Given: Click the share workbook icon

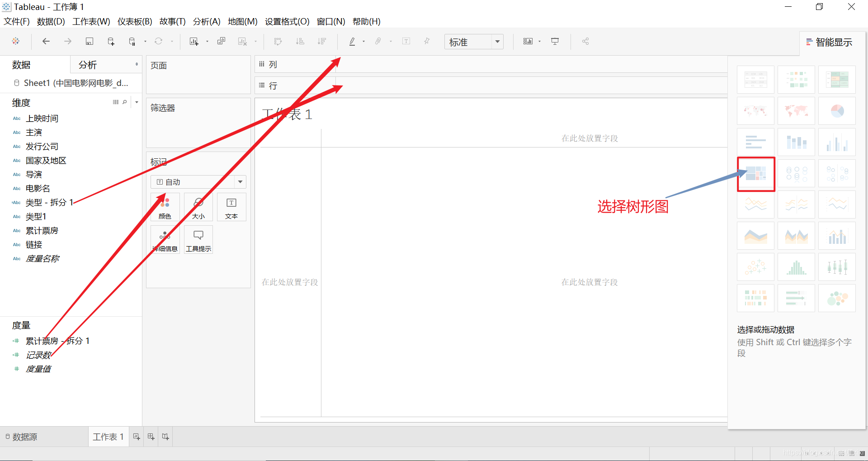Looking at the screenshot, I should 585,41.
